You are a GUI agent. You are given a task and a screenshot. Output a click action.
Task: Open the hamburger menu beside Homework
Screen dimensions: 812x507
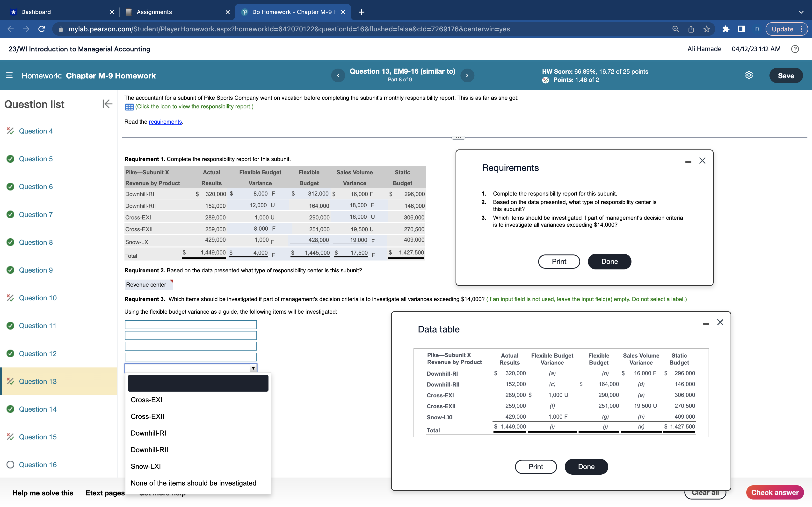tap(9, 75)
